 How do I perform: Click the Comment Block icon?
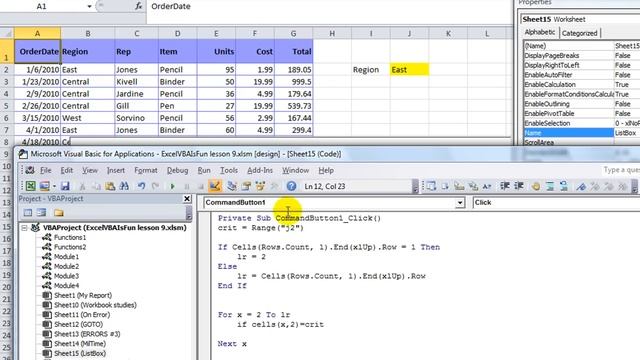point(550,186)
